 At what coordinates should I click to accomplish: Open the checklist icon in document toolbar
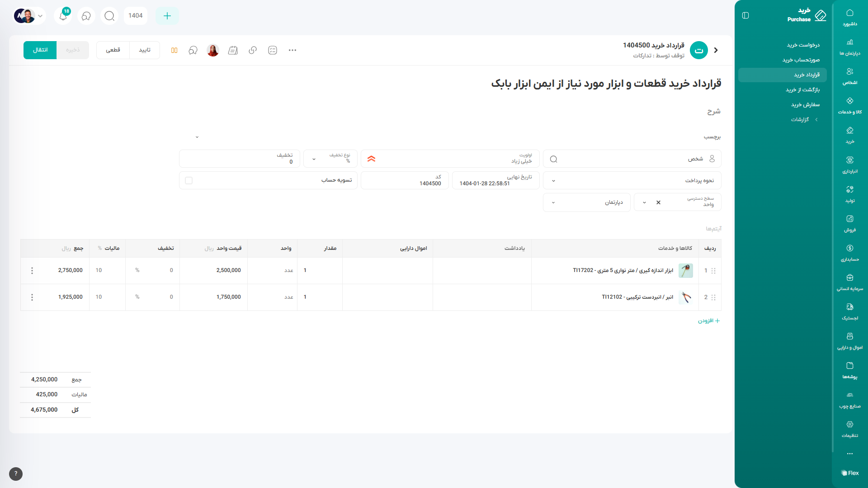273,50
